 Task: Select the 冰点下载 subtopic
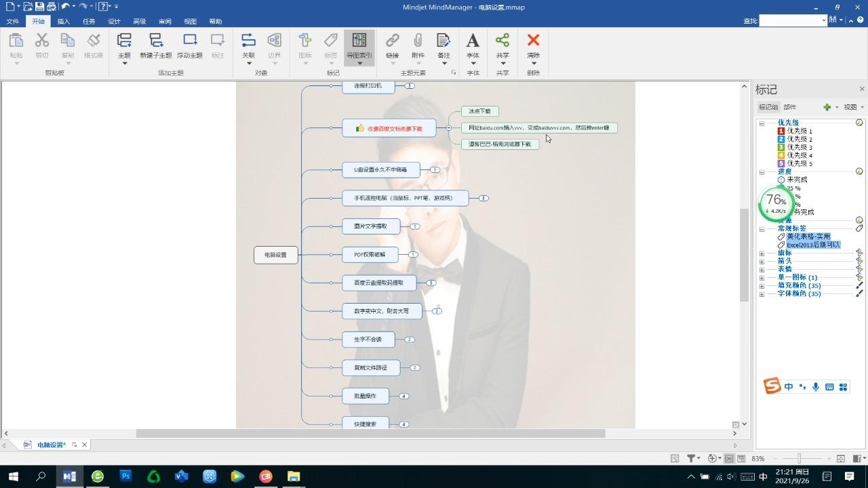tap(479, 111)
